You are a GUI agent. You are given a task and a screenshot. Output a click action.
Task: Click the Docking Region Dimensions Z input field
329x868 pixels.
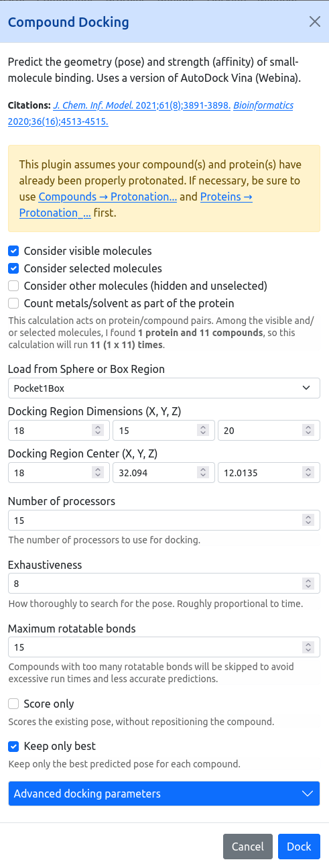click(x=269, y=431)
